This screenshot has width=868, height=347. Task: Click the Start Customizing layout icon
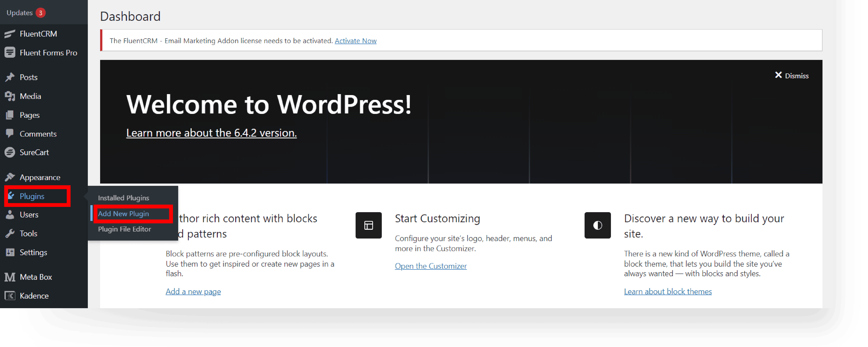(x=368, y=225)
